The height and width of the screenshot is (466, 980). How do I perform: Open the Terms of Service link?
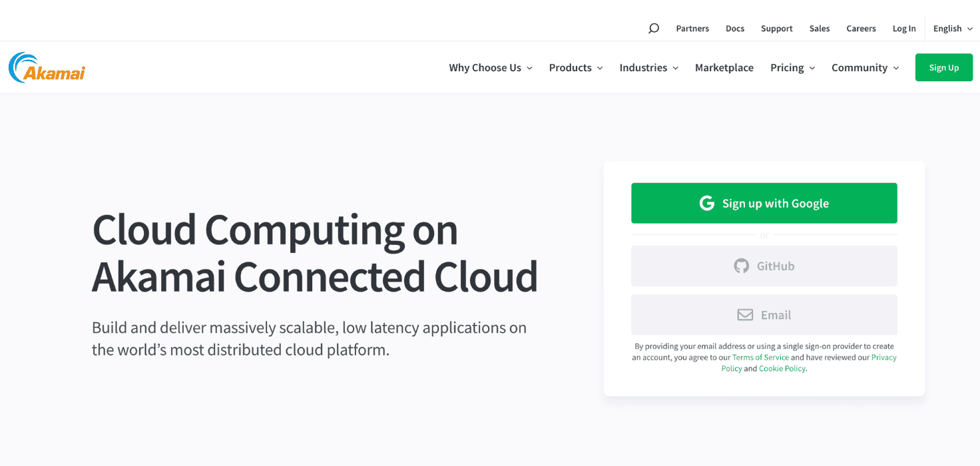point(760,357)
